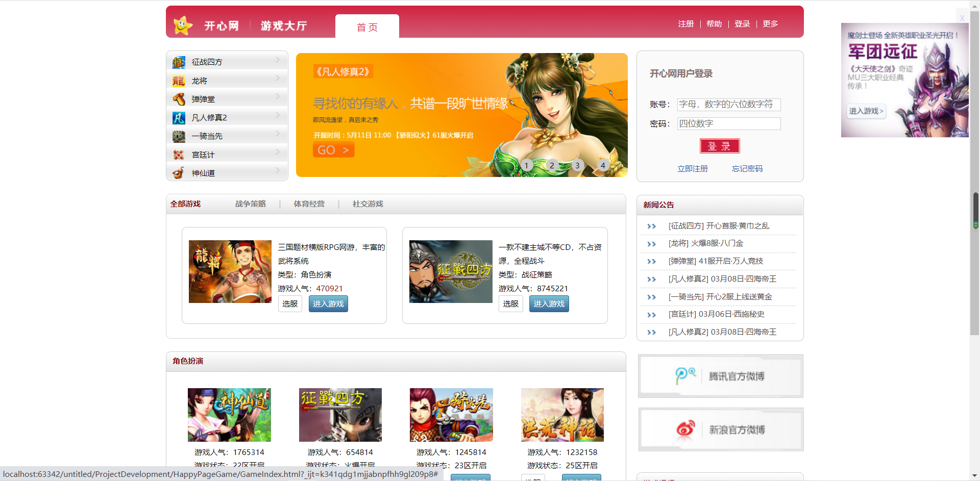
Task: Click the 神仙道 sidebar icon
Action: pos(179,172)
